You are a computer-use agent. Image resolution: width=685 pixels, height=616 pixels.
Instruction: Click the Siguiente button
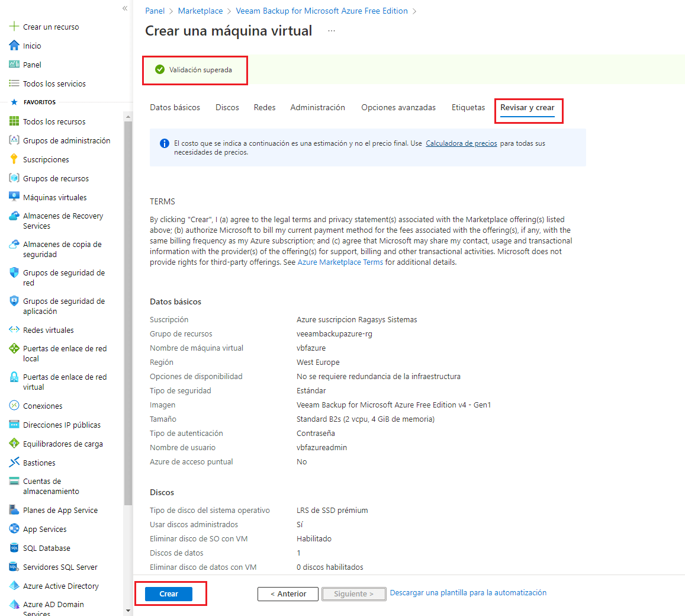coord(354,593)
